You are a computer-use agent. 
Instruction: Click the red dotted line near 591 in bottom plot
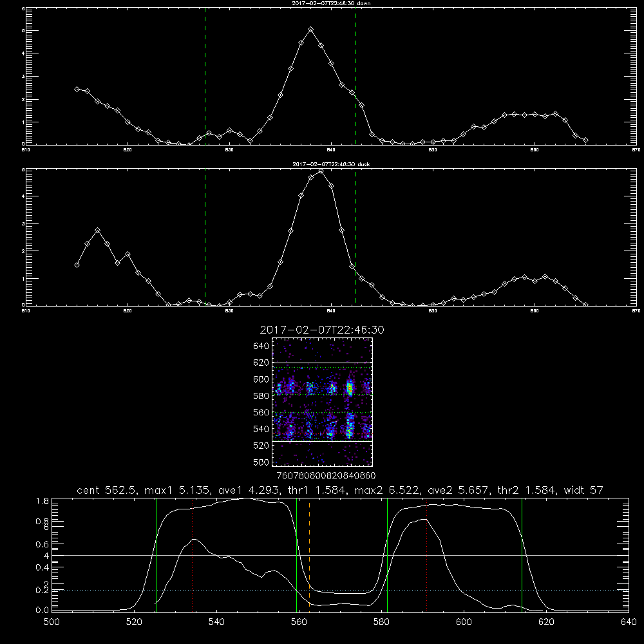click(427, 554)
